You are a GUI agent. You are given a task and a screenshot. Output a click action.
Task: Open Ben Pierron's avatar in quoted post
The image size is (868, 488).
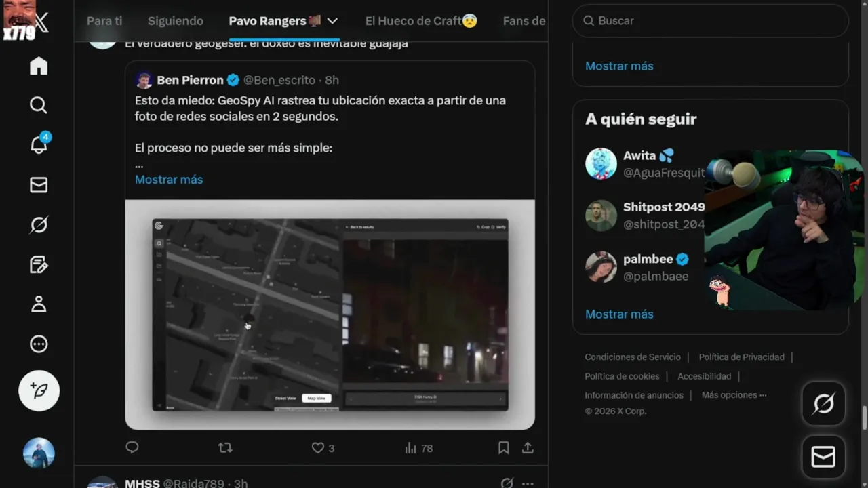[x=144, y=80]
